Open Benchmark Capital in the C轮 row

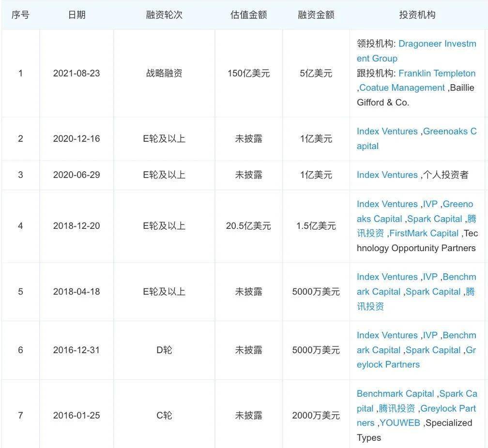395,393
